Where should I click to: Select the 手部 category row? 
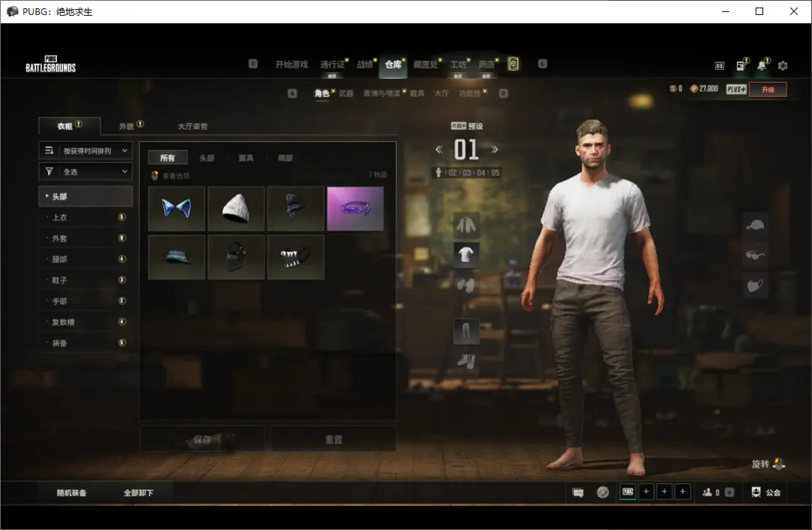tap(86, 301)
